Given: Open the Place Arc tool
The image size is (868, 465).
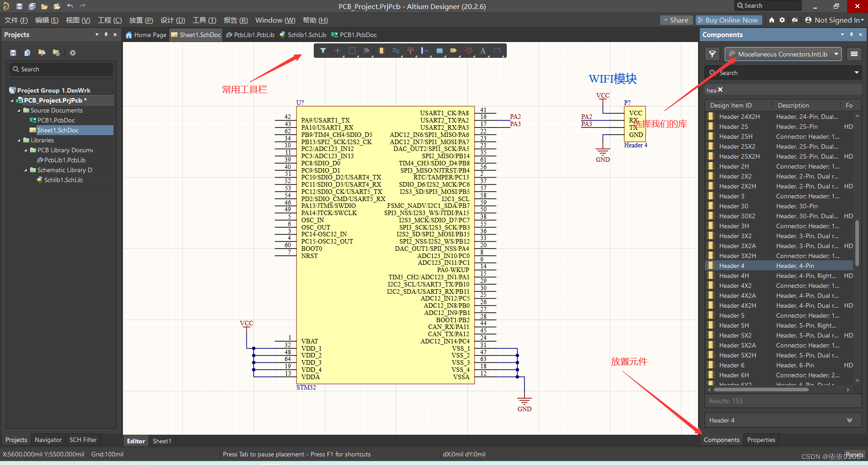Looking at the screenshot, I should click(498, 51).
